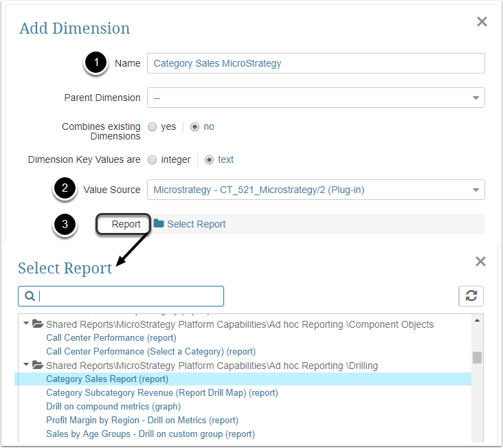Click the Select Report link
503x448 pixels.
pos(197,224)
